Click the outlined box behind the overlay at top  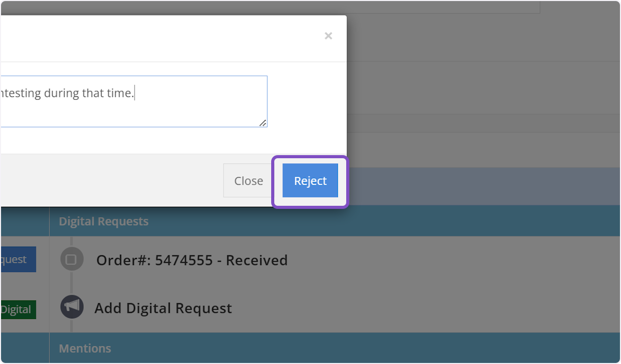coord(440,7)
